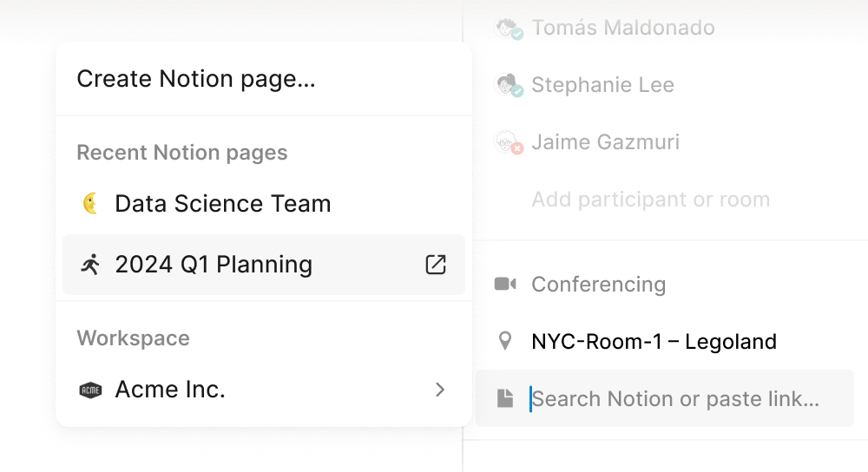
Task: Click the running figure icon for 2024 Q1 Planning
Action: click(x=90, y=265)
